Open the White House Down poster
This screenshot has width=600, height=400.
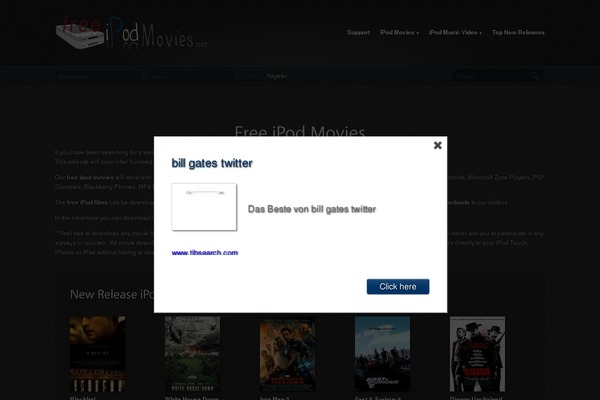(x=192, y=354)
